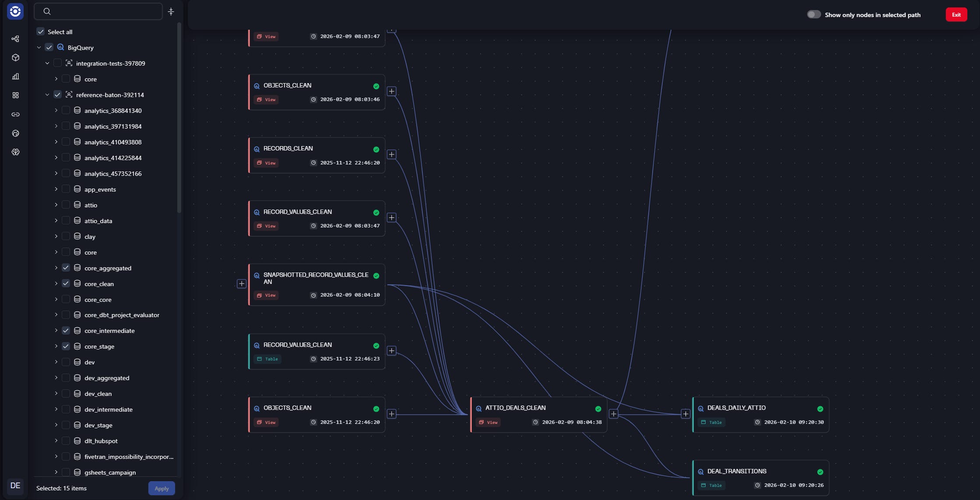980x500 pixels.
Task: Toggle Show only nodes in selected path
Action: [814, 14]
